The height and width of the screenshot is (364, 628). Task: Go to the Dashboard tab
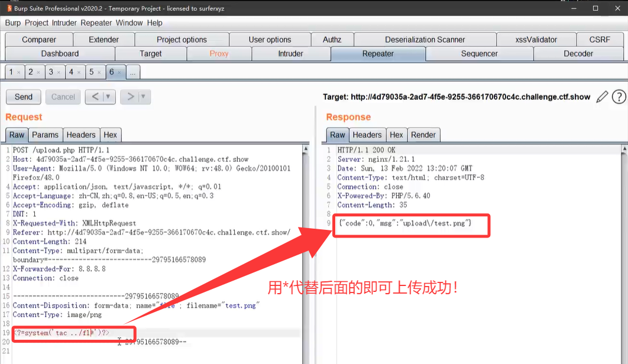pyautogui.click(x=60, y=54)
